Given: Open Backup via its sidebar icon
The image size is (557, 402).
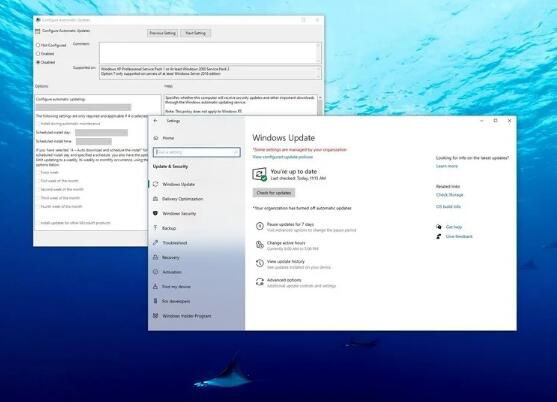Looking at the screenshot, I should [x=156, y=228].
